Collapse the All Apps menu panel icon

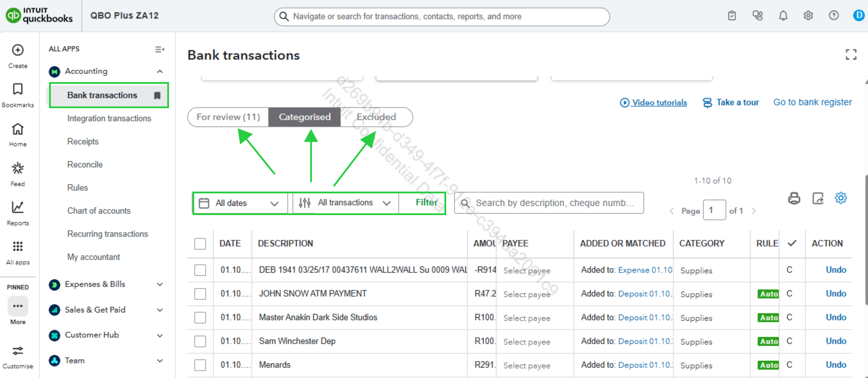(159, 49)
